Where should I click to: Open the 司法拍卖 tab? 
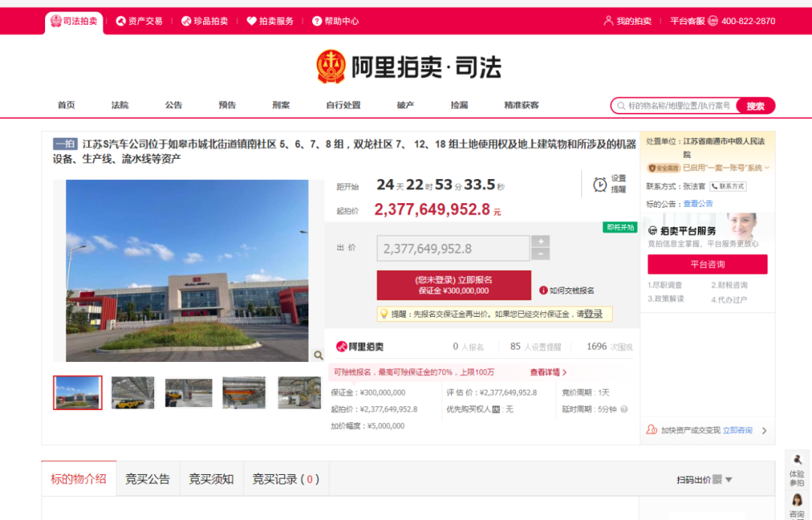pyautogui.click(x=74, y=21)
